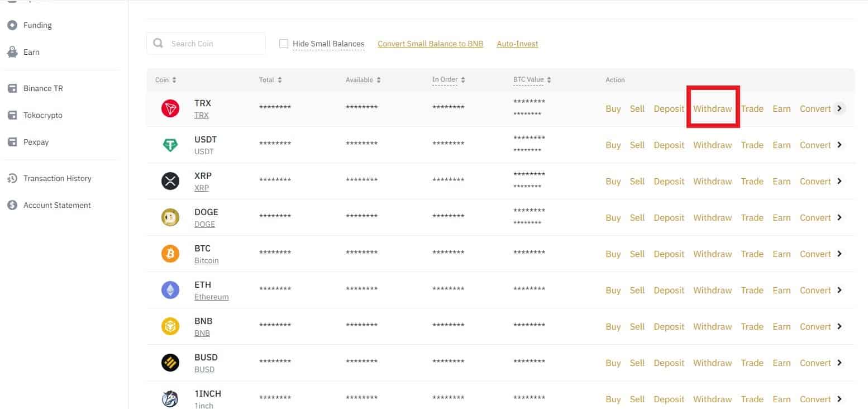Click the TRX coin logo
The height and width of the screenshot is (409, 868).
tap(170, 108)
